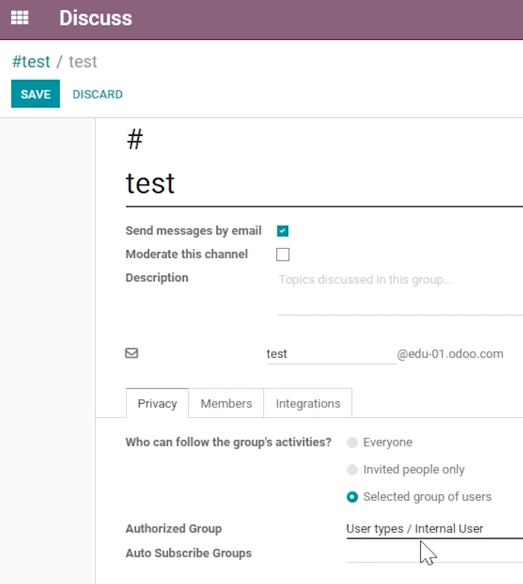Open the Auto Subscribe Groups field

click(x=434, y=553)
